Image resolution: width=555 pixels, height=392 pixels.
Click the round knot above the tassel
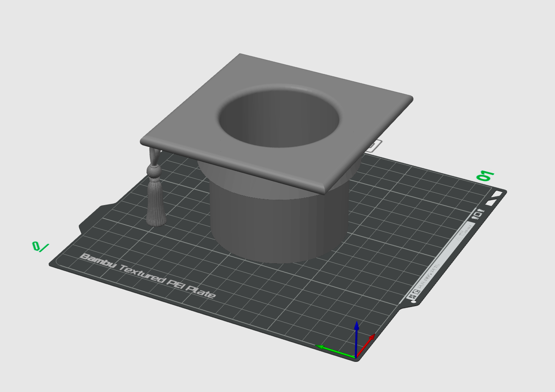coord(154,170)
